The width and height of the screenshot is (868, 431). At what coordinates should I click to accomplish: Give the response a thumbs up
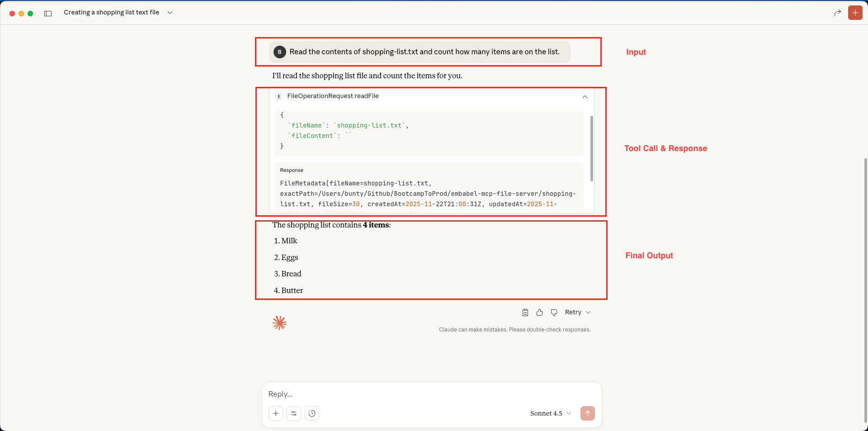pyautogui.click(x=539, y=313)
